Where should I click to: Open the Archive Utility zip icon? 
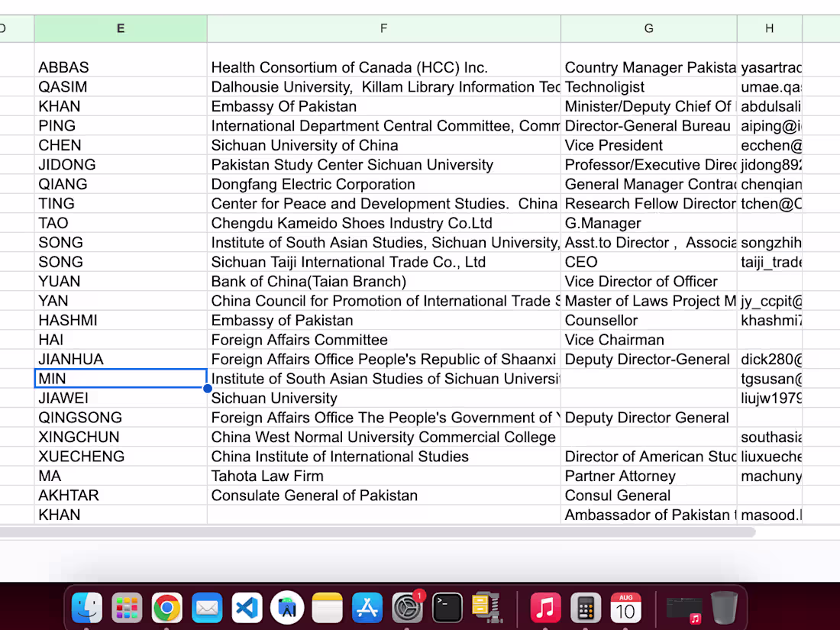[x=486, y=608]
